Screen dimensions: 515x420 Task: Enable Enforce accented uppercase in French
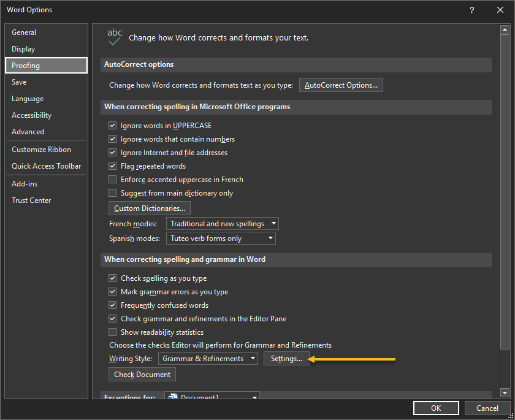pos(112,180)
